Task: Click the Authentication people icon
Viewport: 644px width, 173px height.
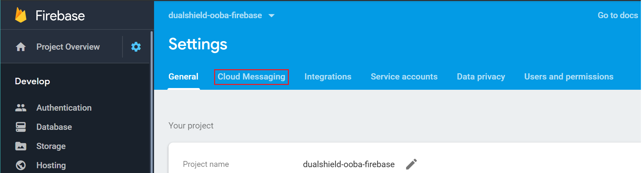Action: [21, 108]
